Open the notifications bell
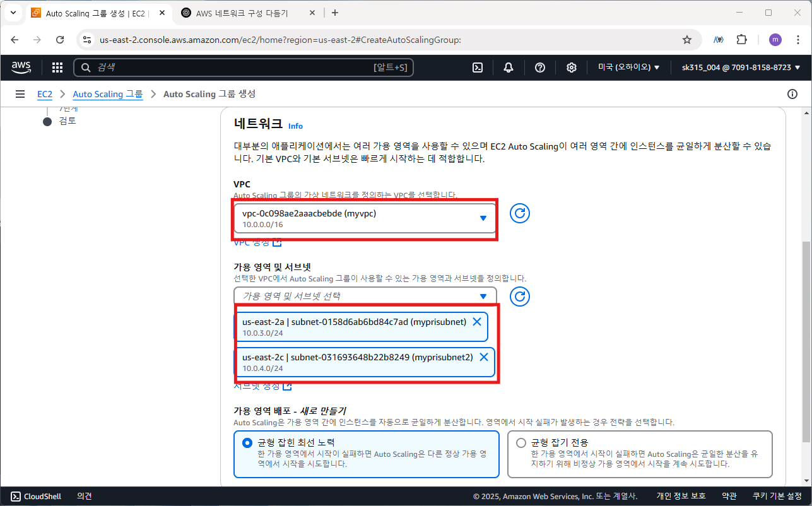The image size is (812, 506). [509, 68]
